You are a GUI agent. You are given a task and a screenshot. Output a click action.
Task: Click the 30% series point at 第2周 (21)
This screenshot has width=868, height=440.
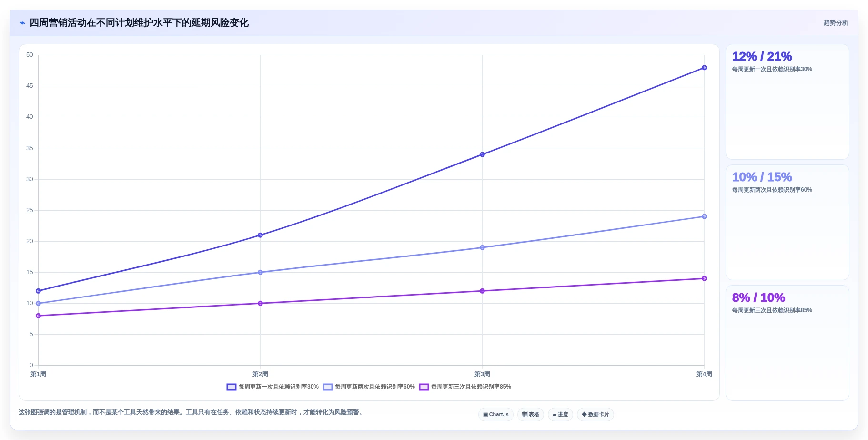(260, 235)
